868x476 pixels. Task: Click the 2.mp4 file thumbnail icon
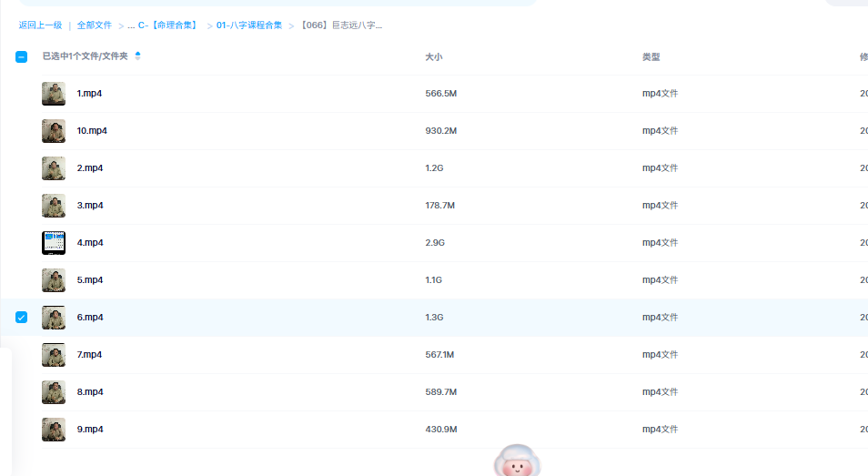[x=54, y=168]
